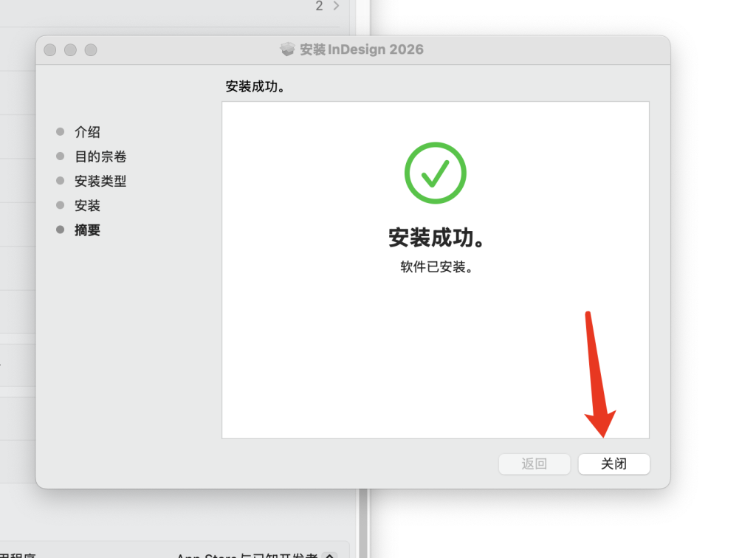Minimize the installer with middle titlebar button
Image resolution: width=756 pixels, height=558 pixels.
click(x=70, y=50)
